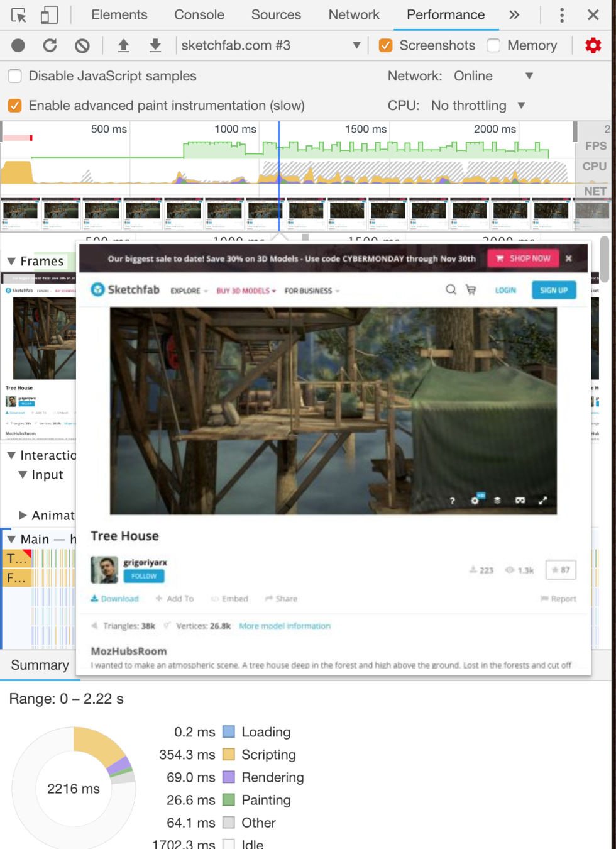
Task: Collapse the Frames section
Action: (11, 261)
